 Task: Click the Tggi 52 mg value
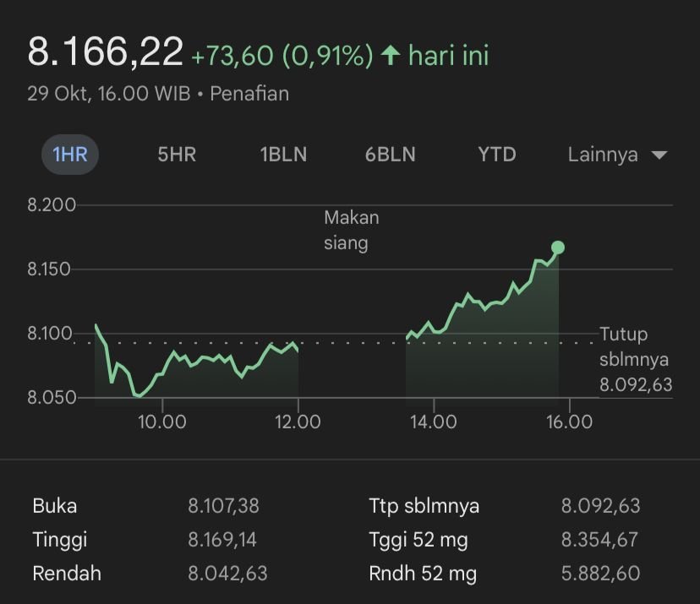[x=599, y=539]
